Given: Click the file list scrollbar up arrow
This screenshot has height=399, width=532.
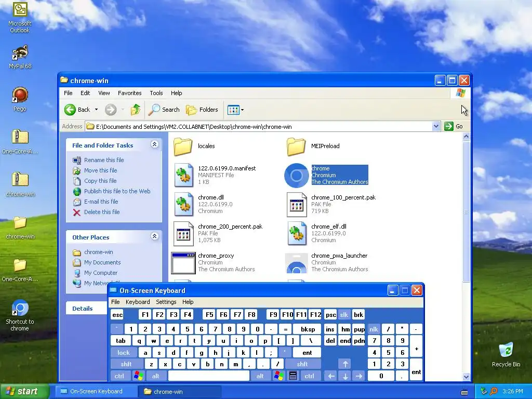Looking at the screenshot, I should point(466,137).
